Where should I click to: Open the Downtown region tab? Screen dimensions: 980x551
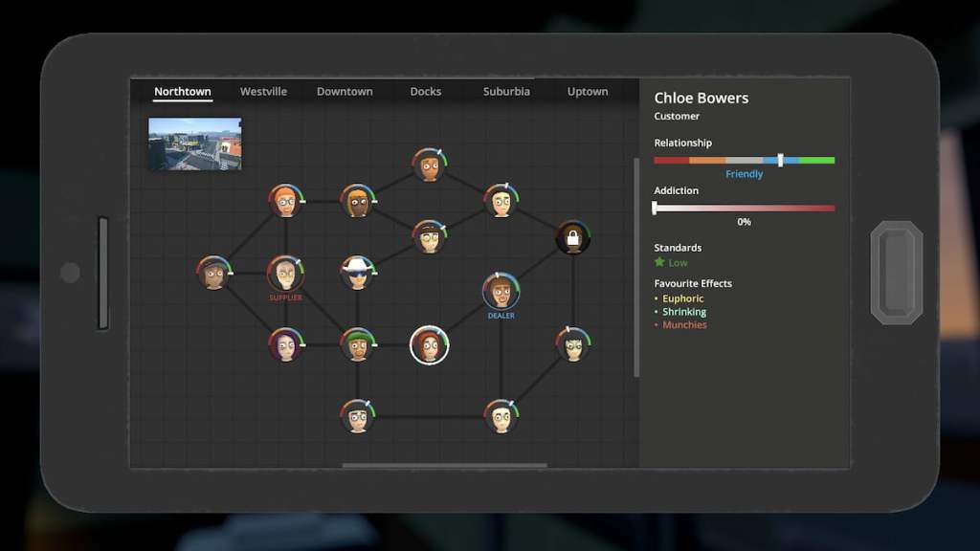click(x=345, y=92)
